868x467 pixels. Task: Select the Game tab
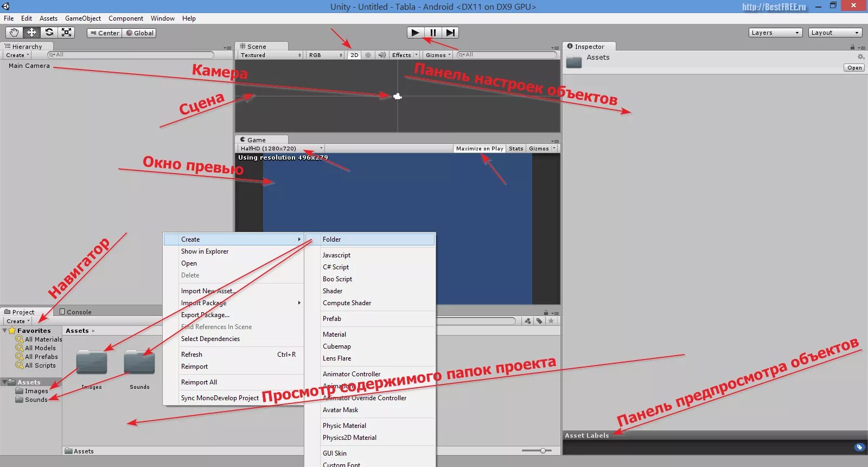(261, 140)
